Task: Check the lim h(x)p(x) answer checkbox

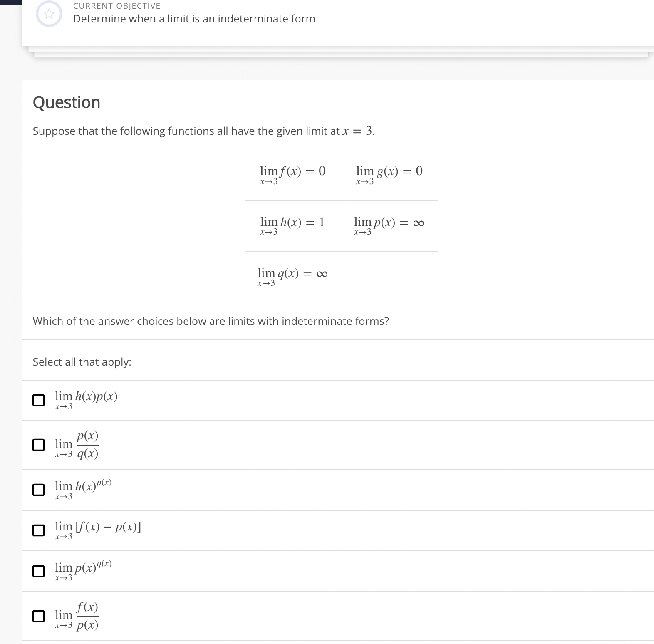Action: (39, 400)
